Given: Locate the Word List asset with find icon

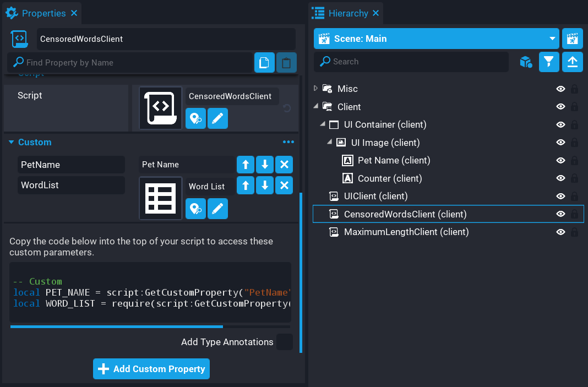Looking at the screenshot, I should click(195, 209).
